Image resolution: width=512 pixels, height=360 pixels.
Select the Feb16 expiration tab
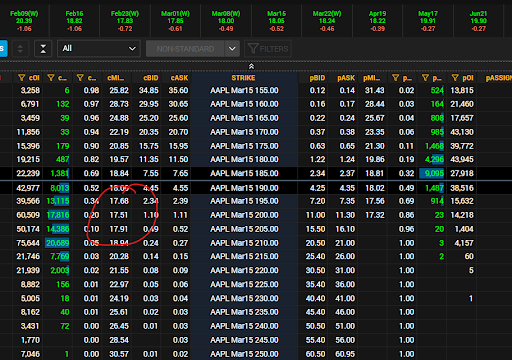(x=74, y=21)
